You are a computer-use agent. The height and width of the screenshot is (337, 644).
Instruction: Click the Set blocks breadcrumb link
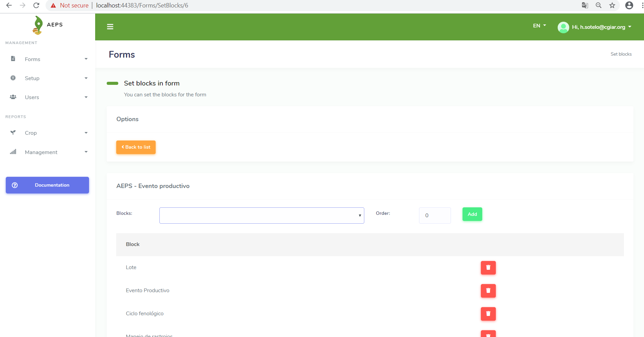click(621, 54)
